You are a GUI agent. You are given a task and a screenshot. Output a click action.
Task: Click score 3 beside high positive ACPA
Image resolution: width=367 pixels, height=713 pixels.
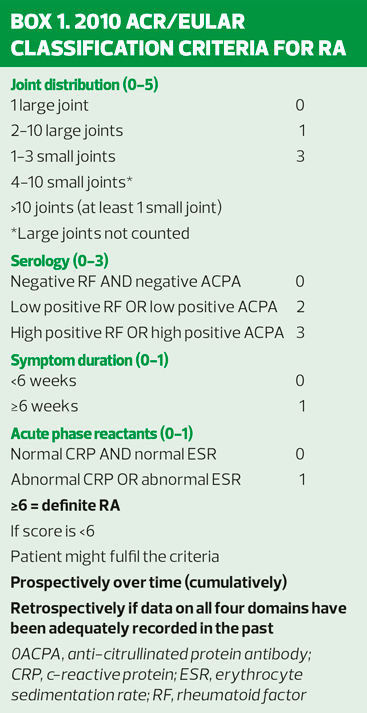[x=300, y=333]
